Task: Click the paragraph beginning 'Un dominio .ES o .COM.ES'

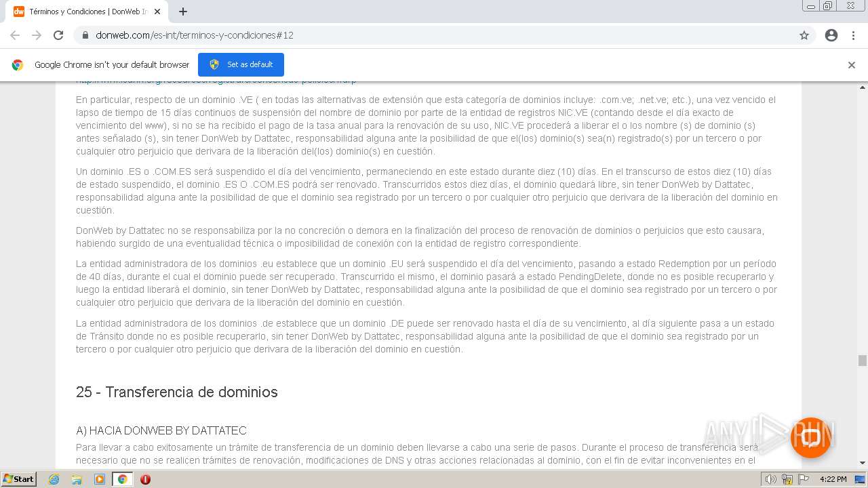Action: click(427, 191)
